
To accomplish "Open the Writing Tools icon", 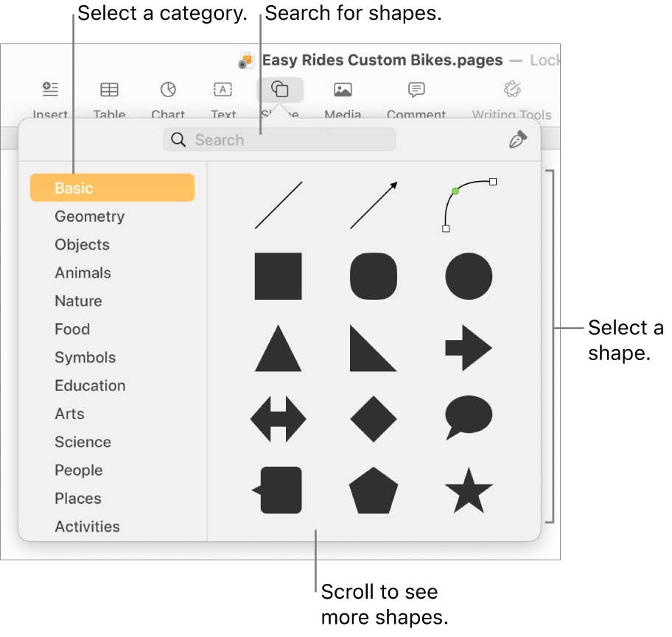I will 512,89.
